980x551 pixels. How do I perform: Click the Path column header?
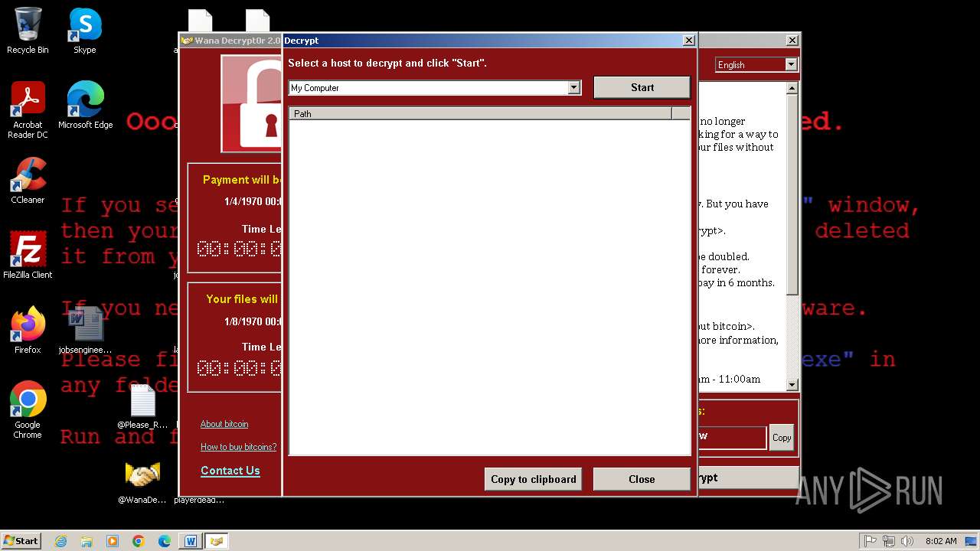[x=480, y=114]
